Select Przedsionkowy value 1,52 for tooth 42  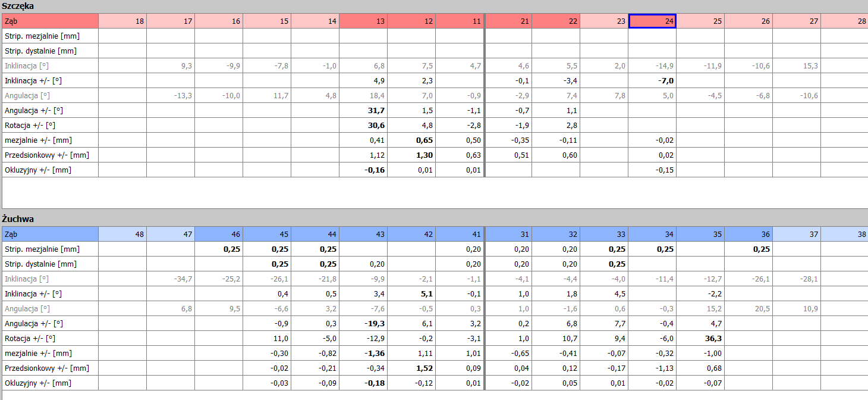click(x=411, y=368)
